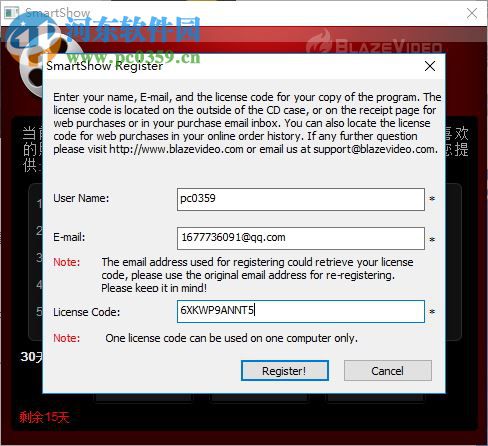Click the SmartShow window title icon

[11, 13]
